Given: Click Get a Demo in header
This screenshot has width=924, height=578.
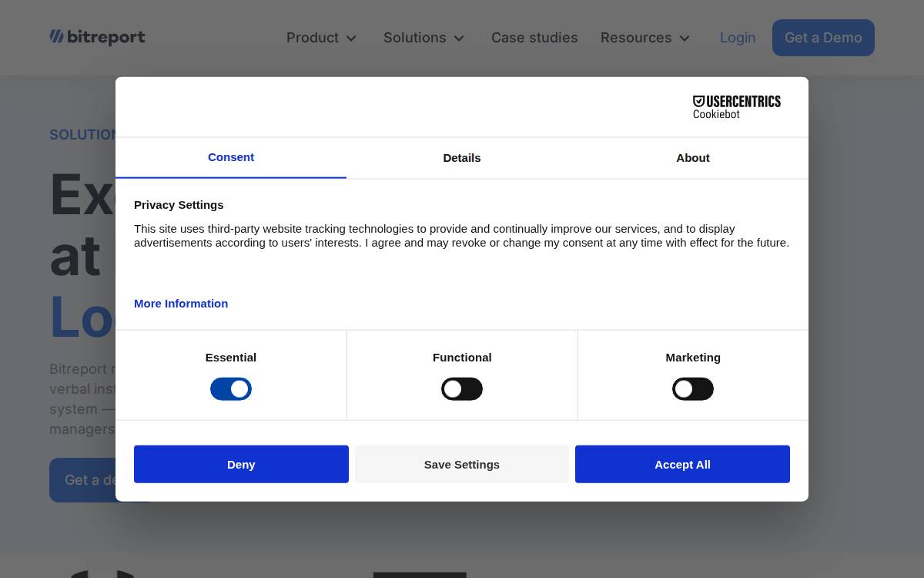Looking at the screenshot, I should tap(823, 38).
